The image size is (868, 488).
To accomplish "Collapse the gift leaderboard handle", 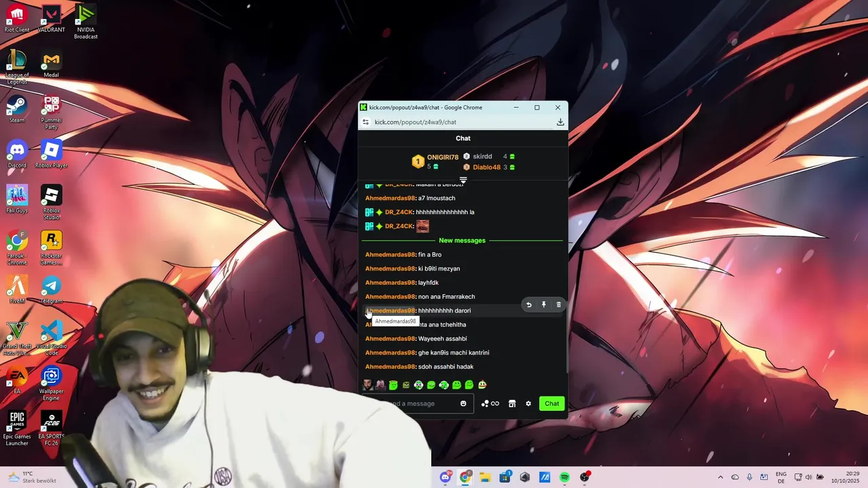I will point(463,180).
